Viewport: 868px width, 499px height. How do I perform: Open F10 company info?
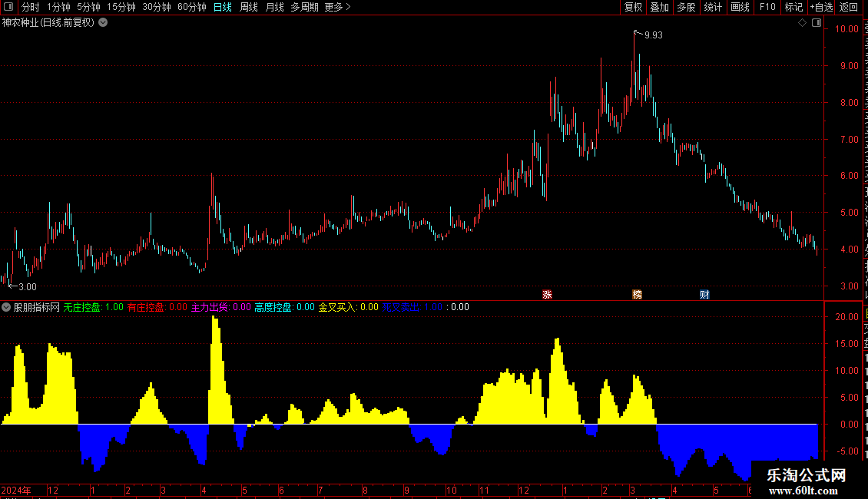tap(767, 7)
